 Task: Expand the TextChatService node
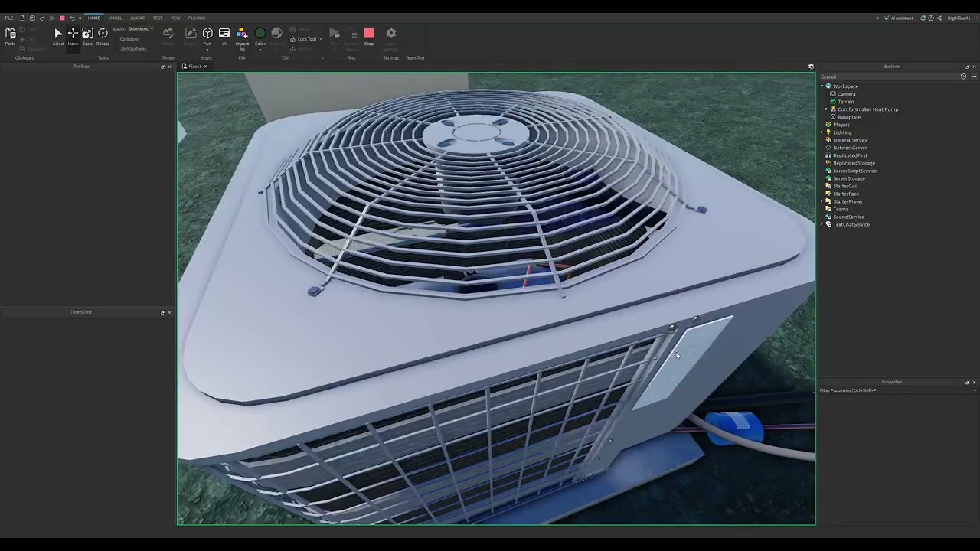click(x=822, y=224)
